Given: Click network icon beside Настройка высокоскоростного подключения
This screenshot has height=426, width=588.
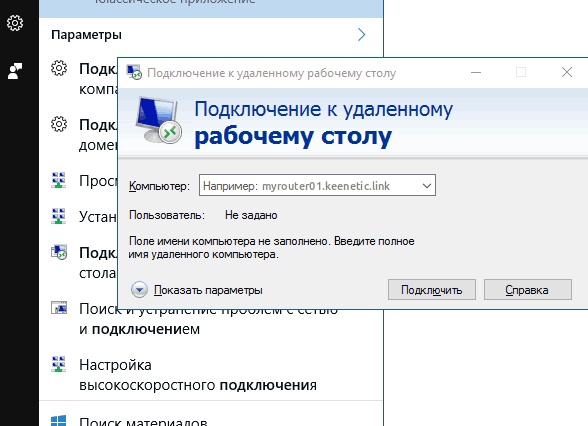Looking at the screenshot, I should pyautogui.click(x=58, y=364).
